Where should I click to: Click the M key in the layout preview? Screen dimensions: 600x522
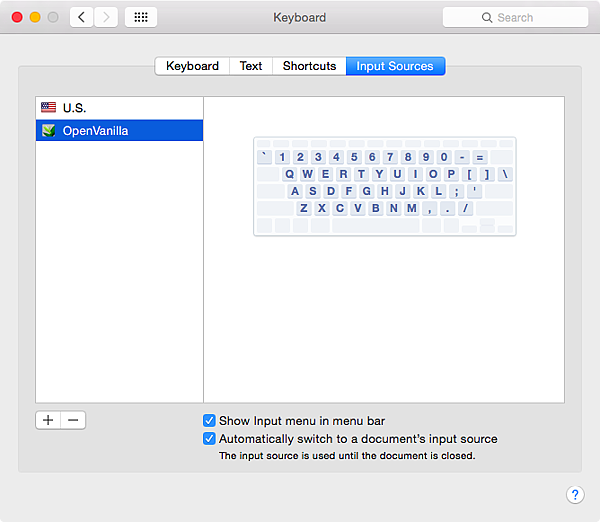(x=412, y=208)
